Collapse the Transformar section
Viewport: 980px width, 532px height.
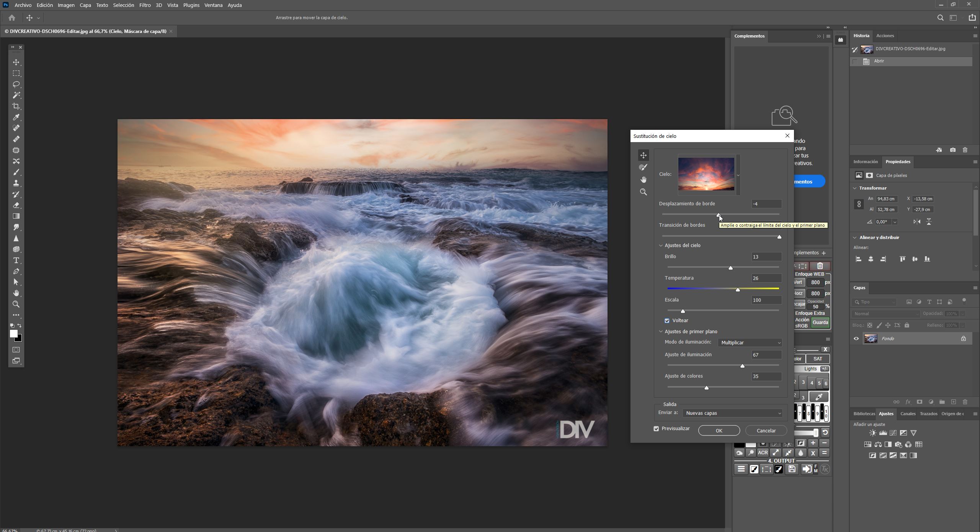click(x=855, y=188)
